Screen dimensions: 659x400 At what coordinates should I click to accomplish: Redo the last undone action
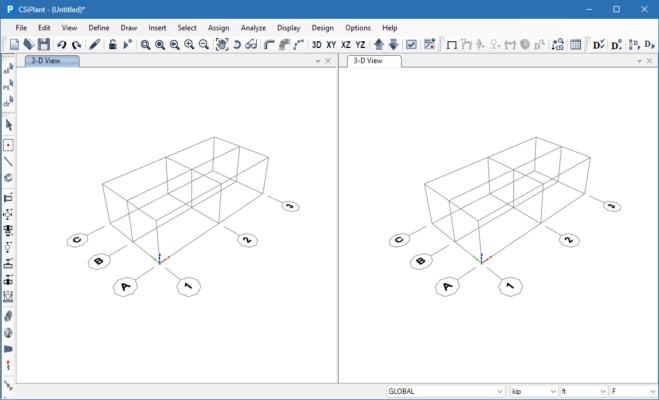click(76, 45)
